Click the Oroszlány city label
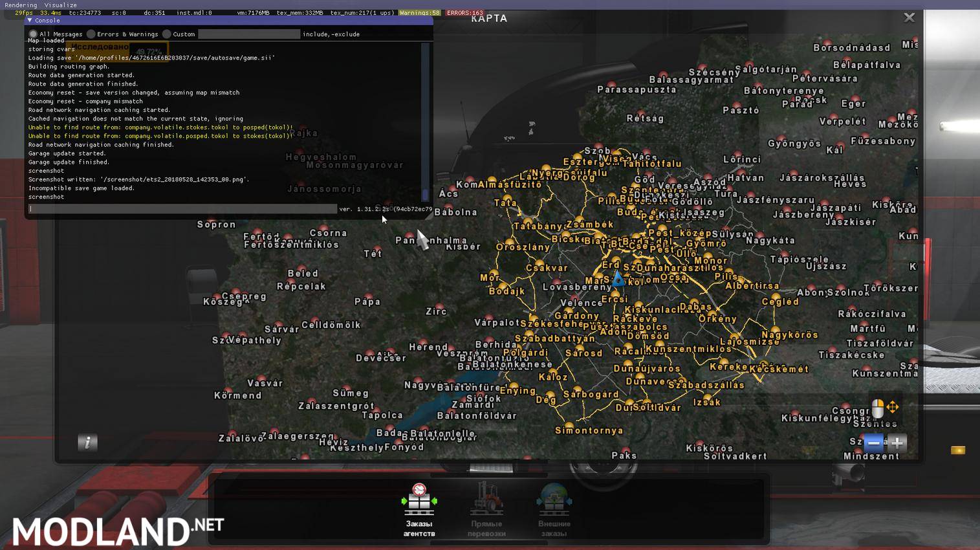This screenshot has height=550, width=980. [523, 247]
